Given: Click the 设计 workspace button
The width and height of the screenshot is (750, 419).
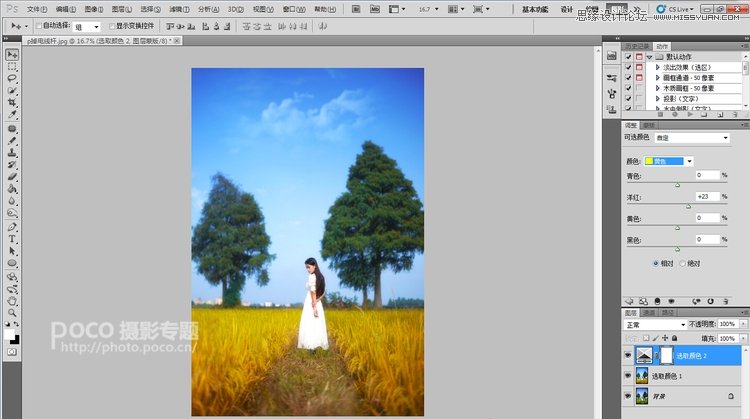Looking at the screenshot, I should point(567,9).
